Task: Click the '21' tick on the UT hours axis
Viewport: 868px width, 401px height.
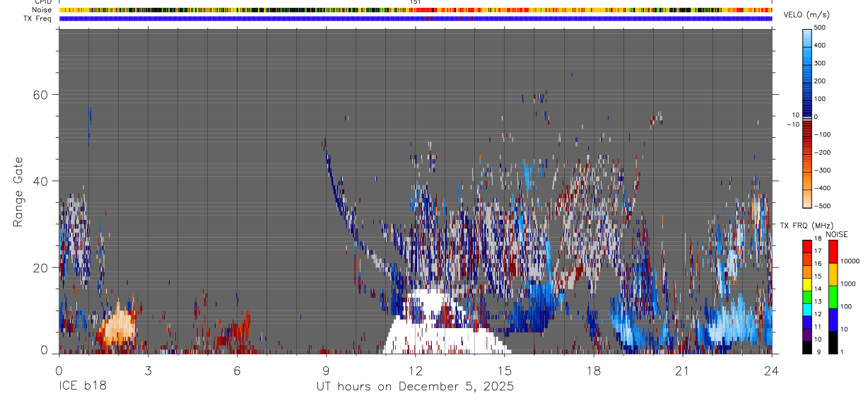Action: point(683,370)
